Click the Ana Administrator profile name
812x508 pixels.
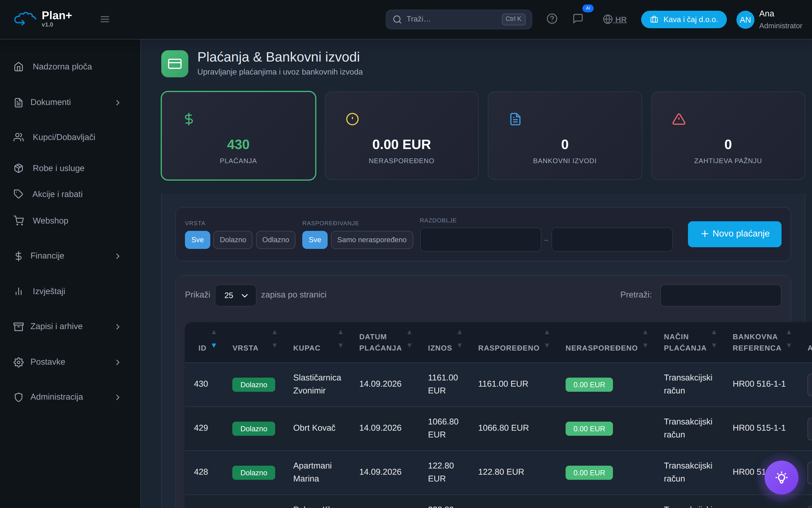(x=780, y=19)
